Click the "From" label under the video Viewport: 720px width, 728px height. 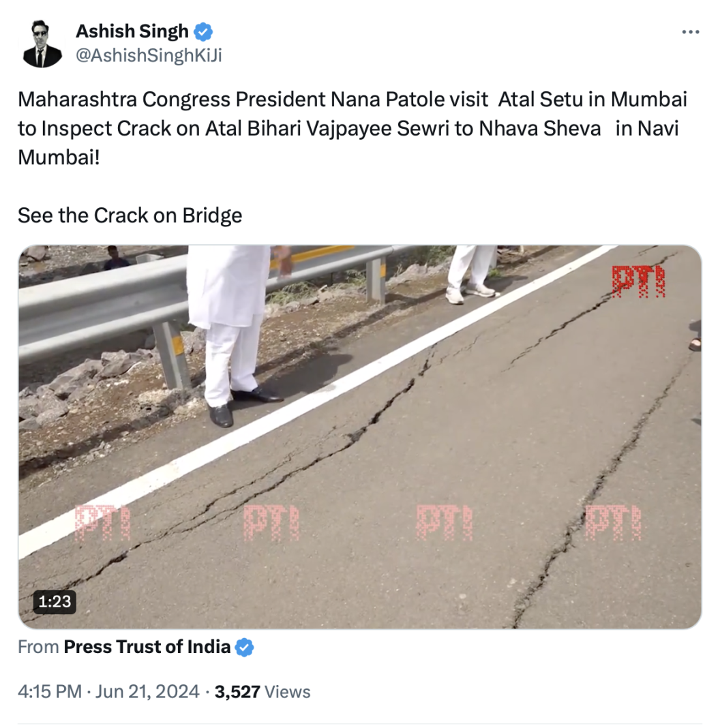38,647
